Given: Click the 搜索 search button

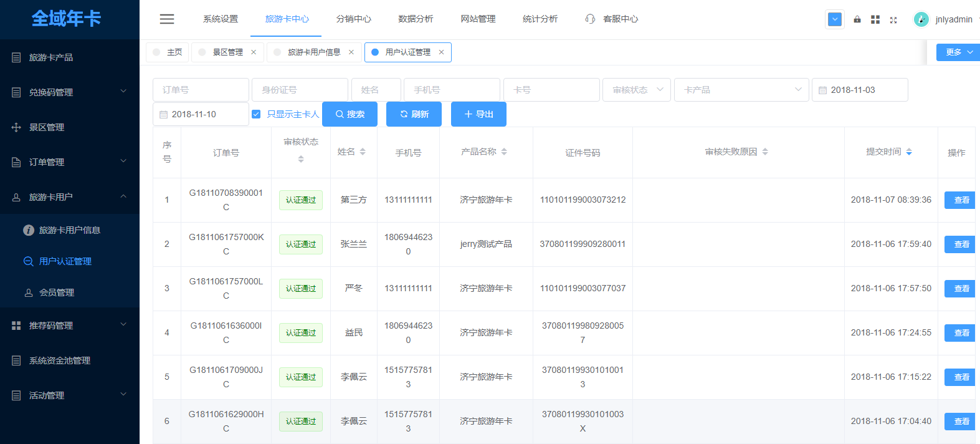Looking at the screenshot, I should 350,114.
